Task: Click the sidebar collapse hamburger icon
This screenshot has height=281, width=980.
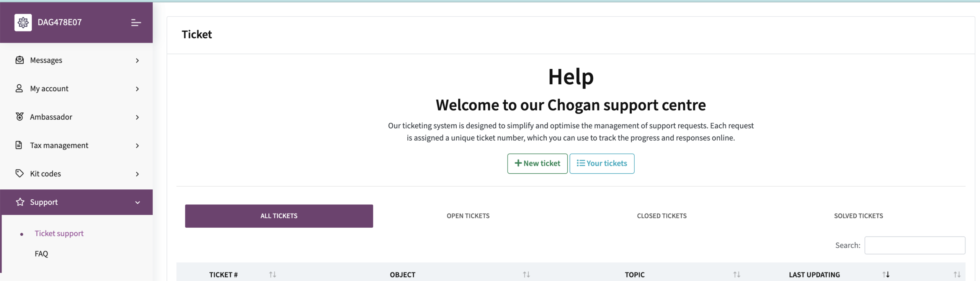Action: [x=136, y=23]
